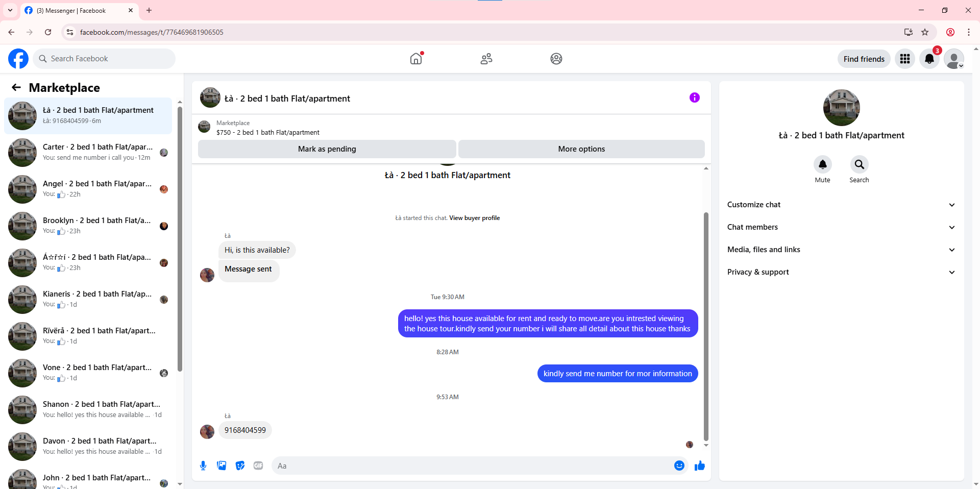Attach a photo using the image icon
This screenshot has width=980, height=489.
(222, 466)
